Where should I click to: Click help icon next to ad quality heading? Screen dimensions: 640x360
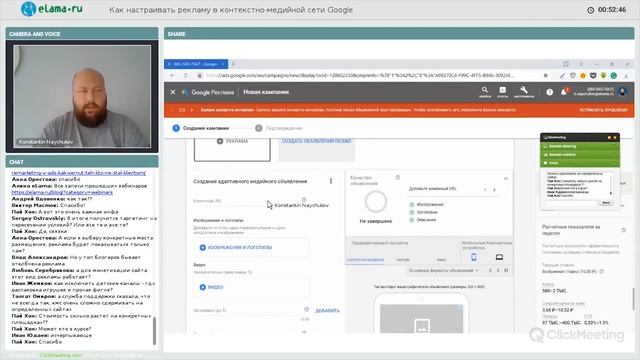click(x=397, y=178)
